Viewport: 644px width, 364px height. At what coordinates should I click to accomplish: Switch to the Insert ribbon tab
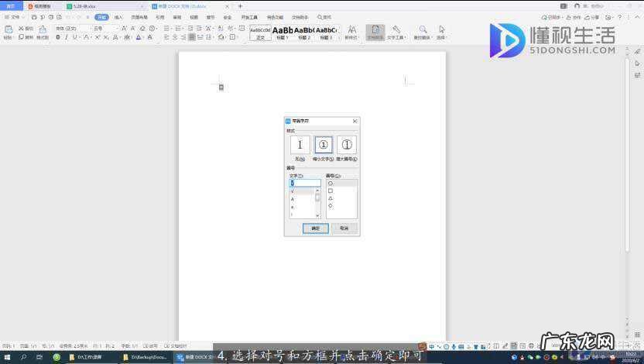pyautogui.click(x=118, y=17)
